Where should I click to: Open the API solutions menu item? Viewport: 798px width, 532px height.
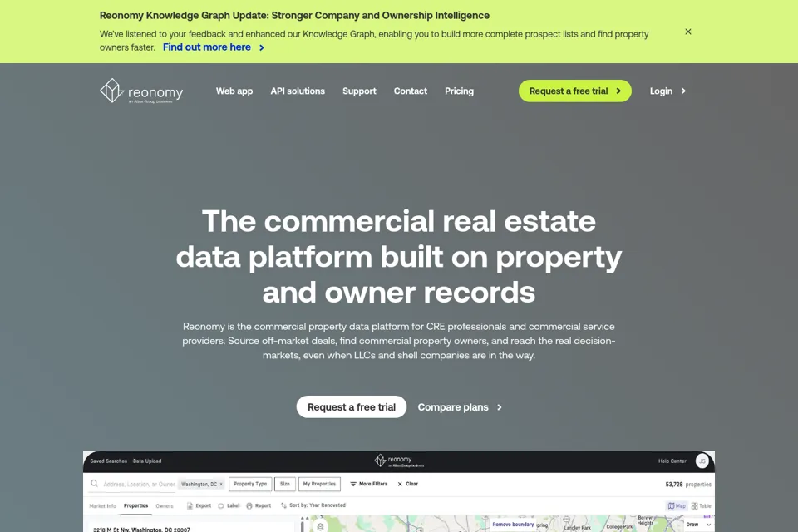click(298, 91)
